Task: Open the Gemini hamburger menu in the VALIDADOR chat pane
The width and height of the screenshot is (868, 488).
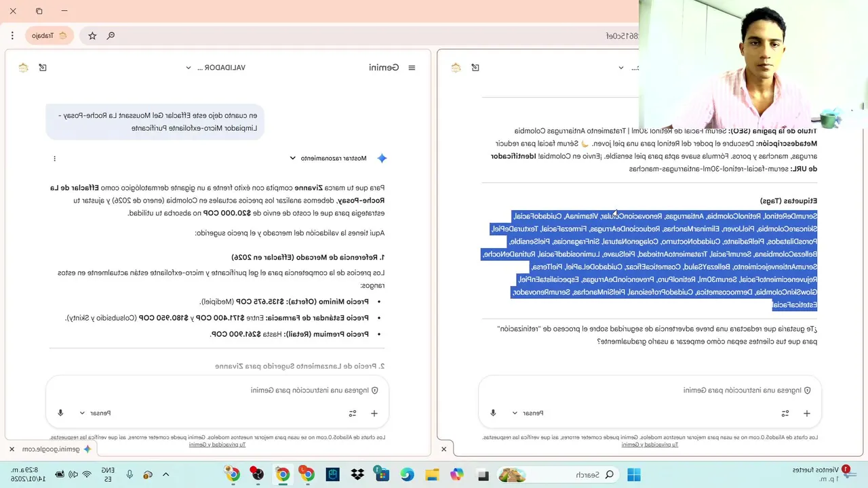Action: click(x=412, y=68)
